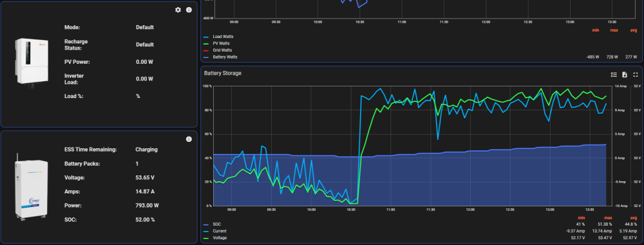
Task: Select battery power value 793.00 W
Action: coord(147,206)
